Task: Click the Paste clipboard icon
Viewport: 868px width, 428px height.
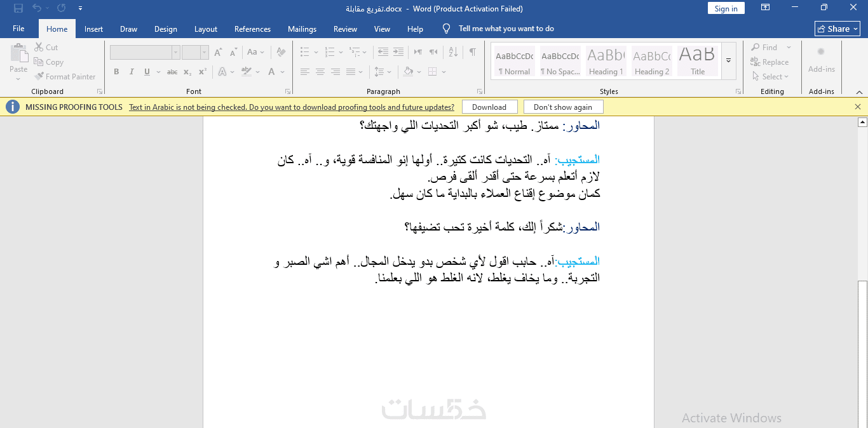Action: point(18,53)
